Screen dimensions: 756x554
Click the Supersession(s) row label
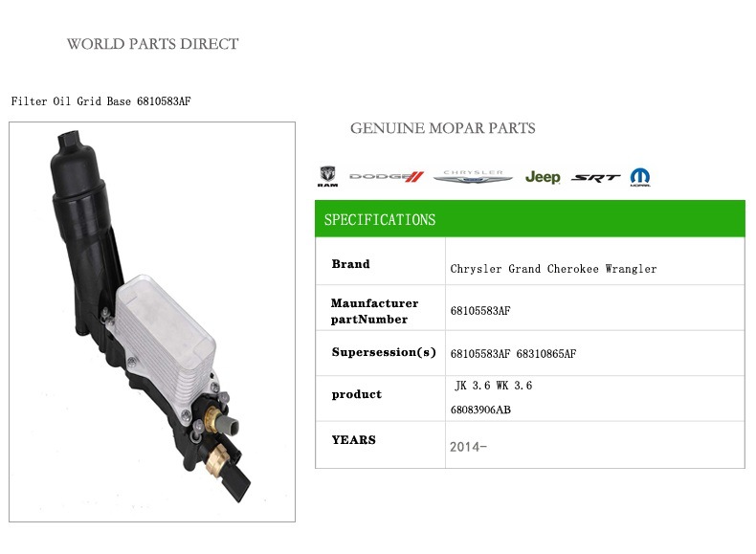click(x=384, y=352)
